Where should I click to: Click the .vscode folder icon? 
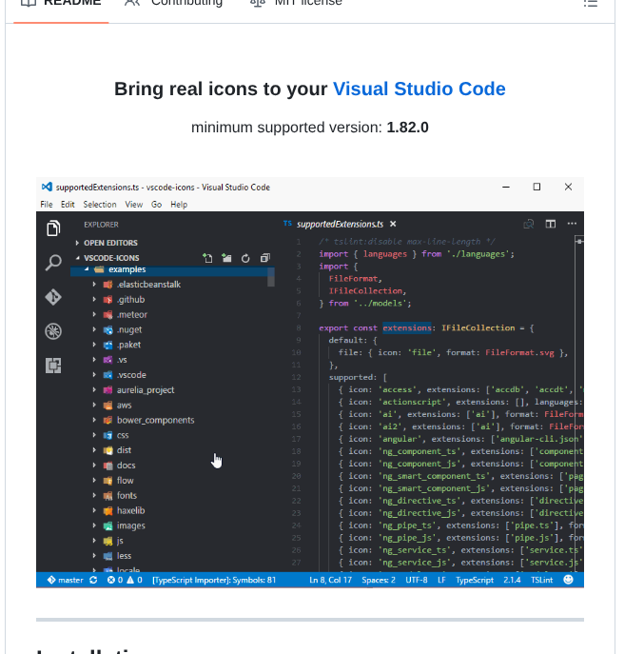(107, 375)
